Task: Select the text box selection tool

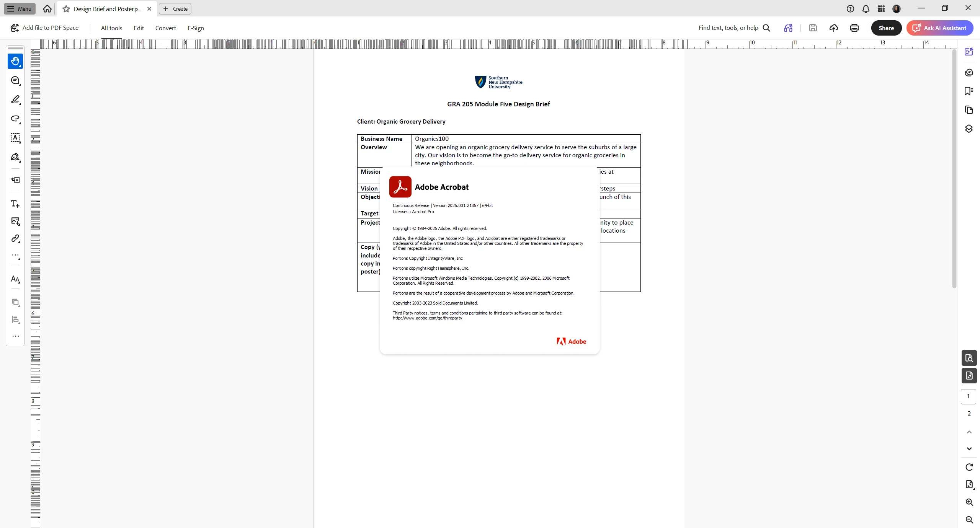Action: [15, 138]
